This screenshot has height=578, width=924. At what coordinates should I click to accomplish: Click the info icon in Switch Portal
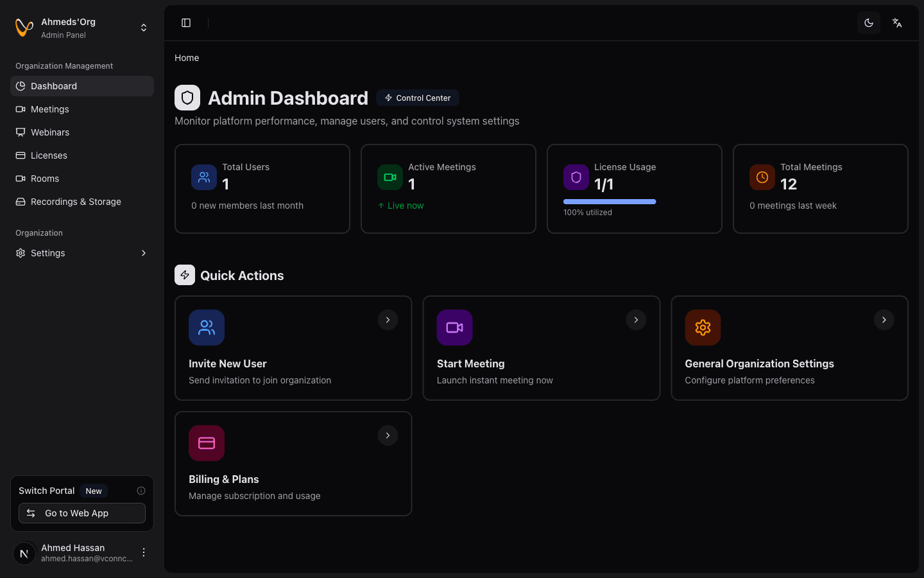pyautogui.click(x=141, y=491)
